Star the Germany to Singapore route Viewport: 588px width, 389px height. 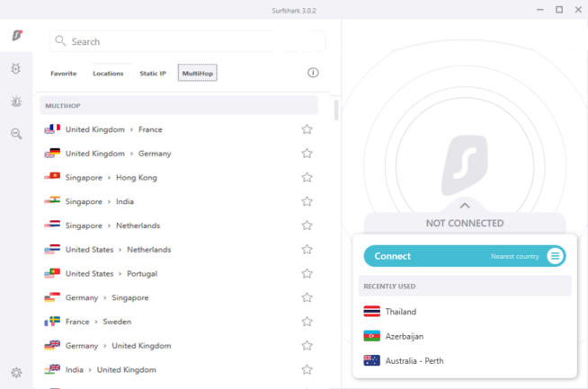click(307, 297)
